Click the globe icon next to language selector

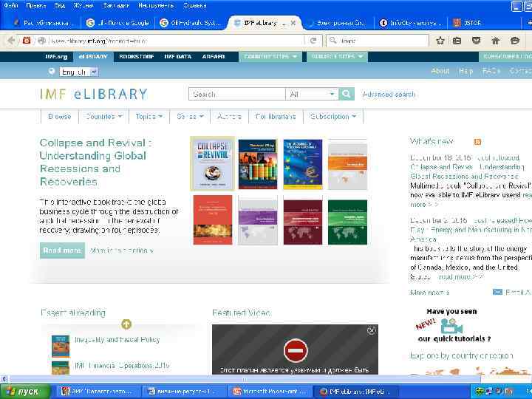coord(52,71)
